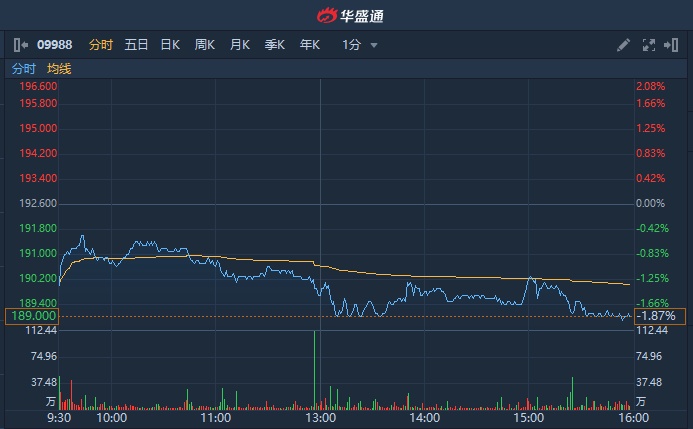Click the 189.000 current price label
This screenshot has height=429, width=693.
(x=31, y=316)
